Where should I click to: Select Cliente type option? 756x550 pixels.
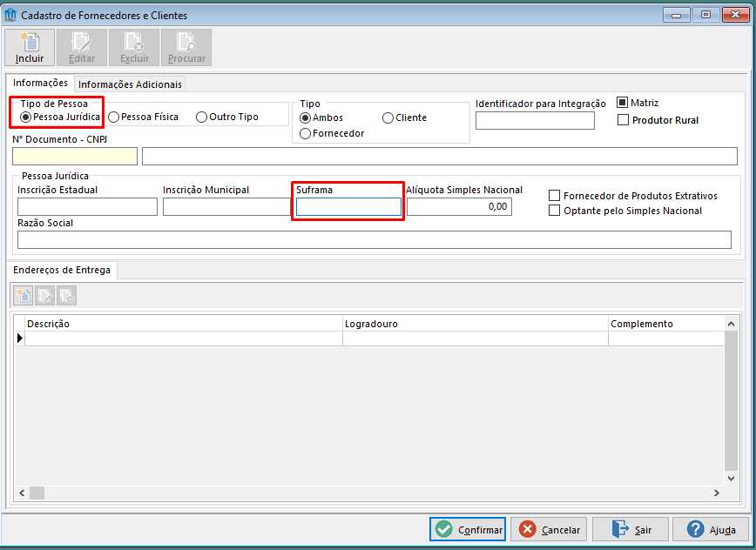tap(404, 117)
